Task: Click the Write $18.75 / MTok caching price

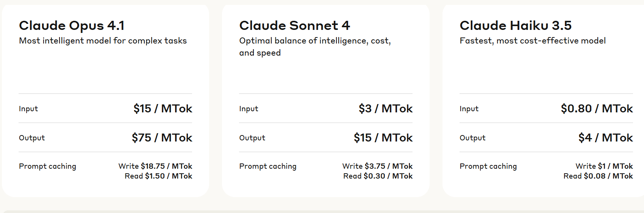Action: [x=155, y=166]
